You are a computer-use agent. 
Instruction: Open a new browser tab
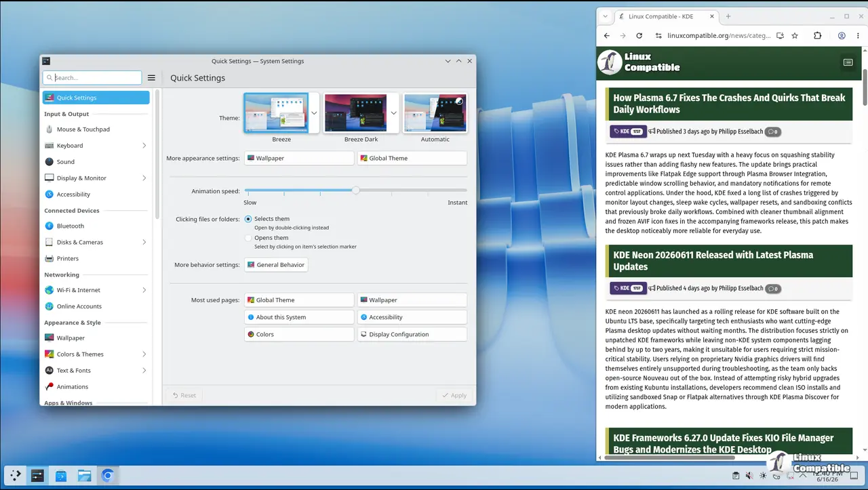click(728, 16)
